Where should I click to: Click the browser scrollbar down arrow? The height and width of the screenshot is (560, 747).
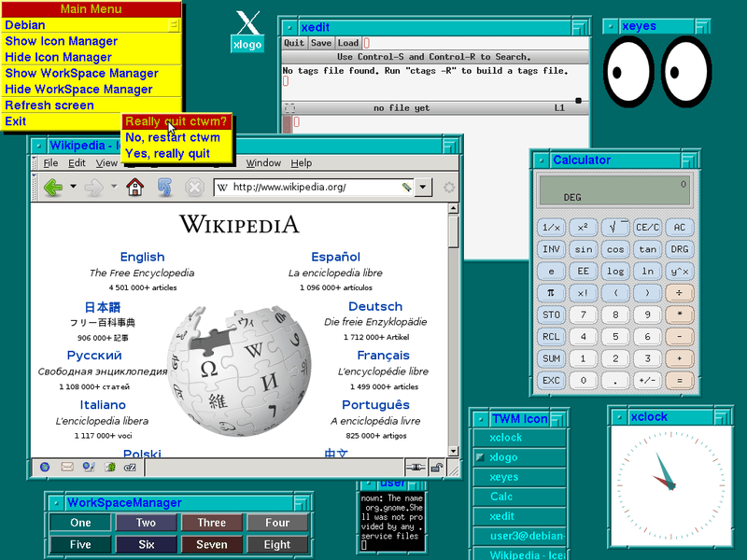coord(453,451)
